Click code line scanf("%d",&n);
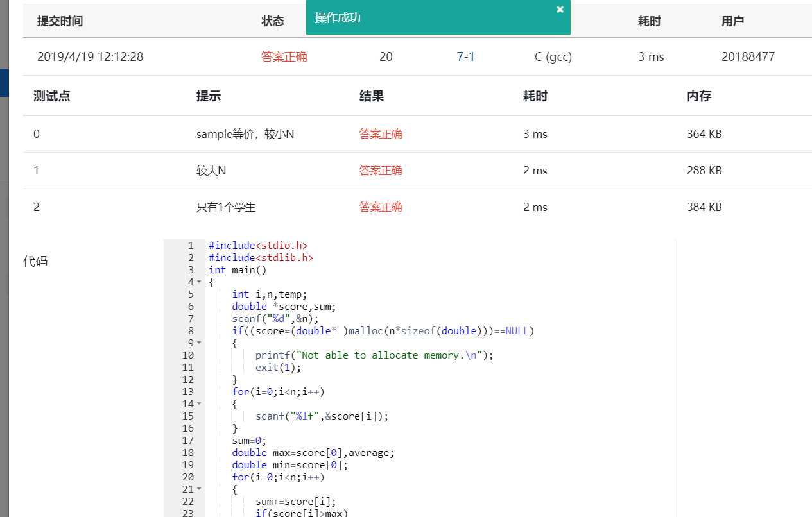Screen dimensions: 812x517 pos(275,319)
